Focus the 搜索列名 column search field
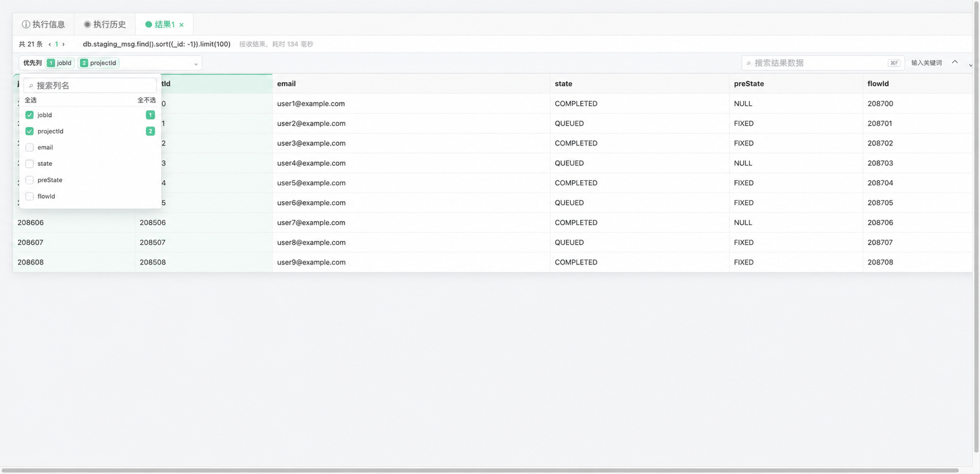The height and width of the screenshot is (474, 980). (90, 85)
